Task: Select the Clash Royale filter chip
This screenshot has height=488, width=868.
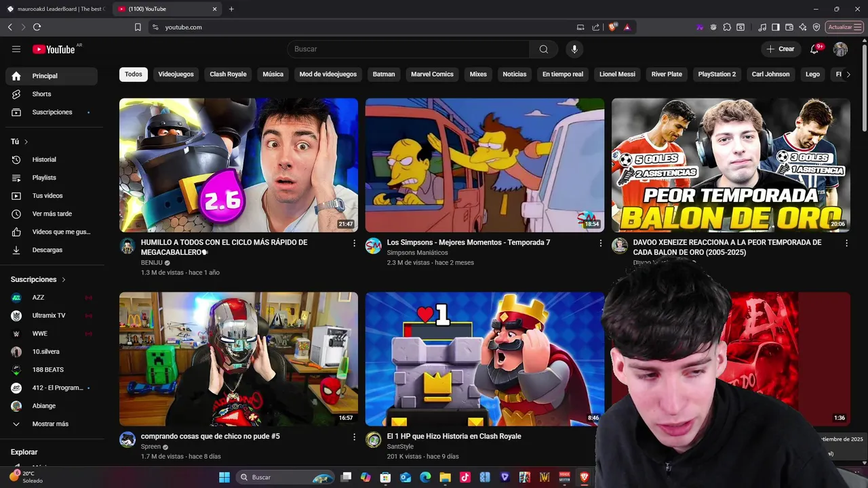Action: pyautogui.click(x=228, y=75)
